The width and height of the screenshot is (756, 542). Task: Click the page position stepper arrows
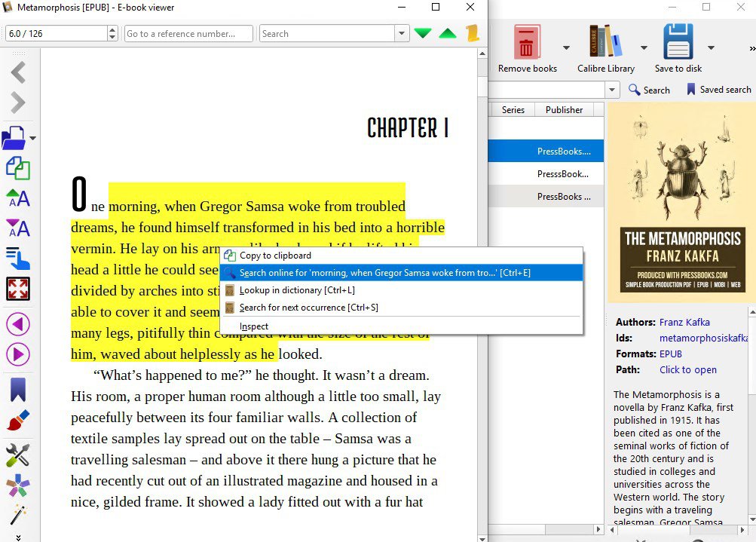(113, 34)
